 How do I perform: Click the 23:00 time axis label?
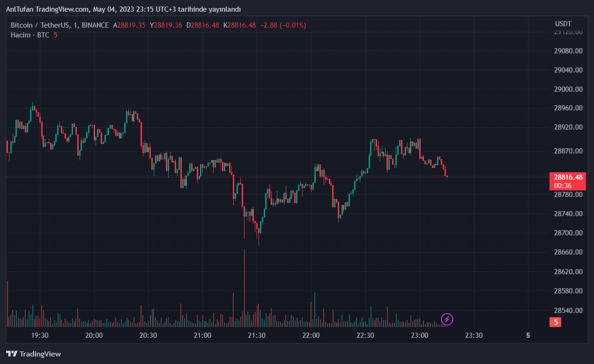pyautogui.click(x=419, y=335)
